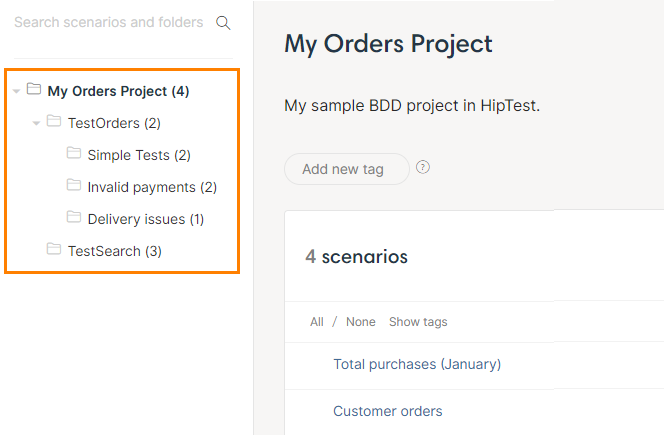Click the TestOrders folder icon
Viewport: 664px width, 435px height.
click(x=54, y=122)
